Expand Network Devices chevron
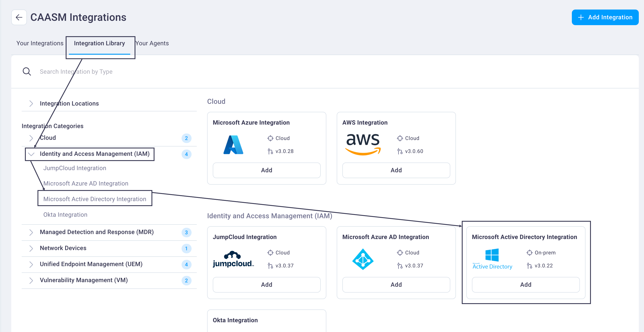The width and height of the screenshot is (644, 332). [x=31, y=248]
